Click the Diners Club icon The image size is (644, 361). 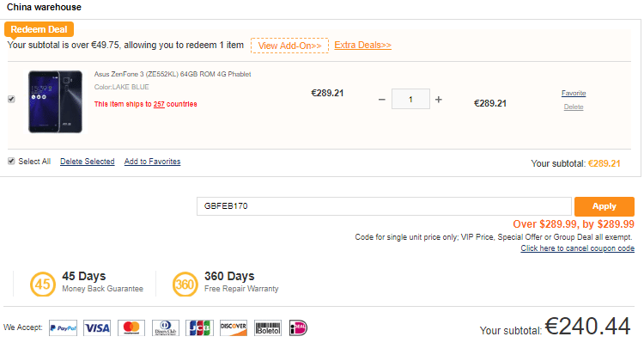click(164, 327)
